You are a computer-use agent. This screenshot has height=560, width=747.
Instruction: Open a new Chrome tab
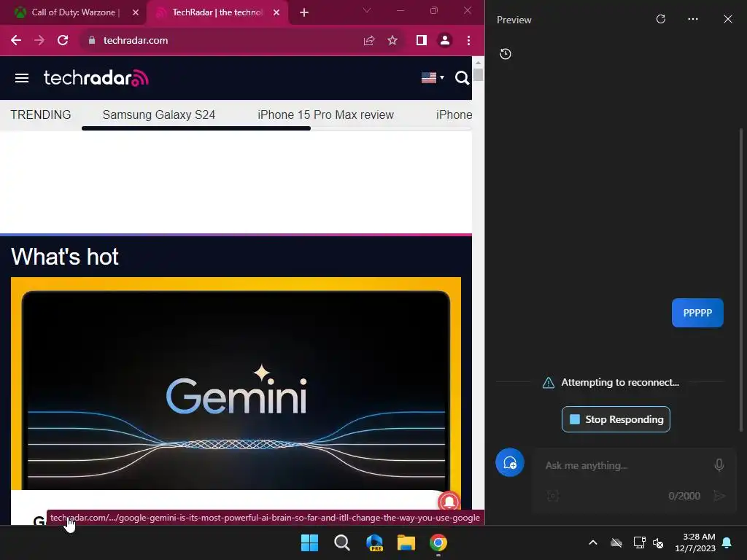tap(304, 12)
